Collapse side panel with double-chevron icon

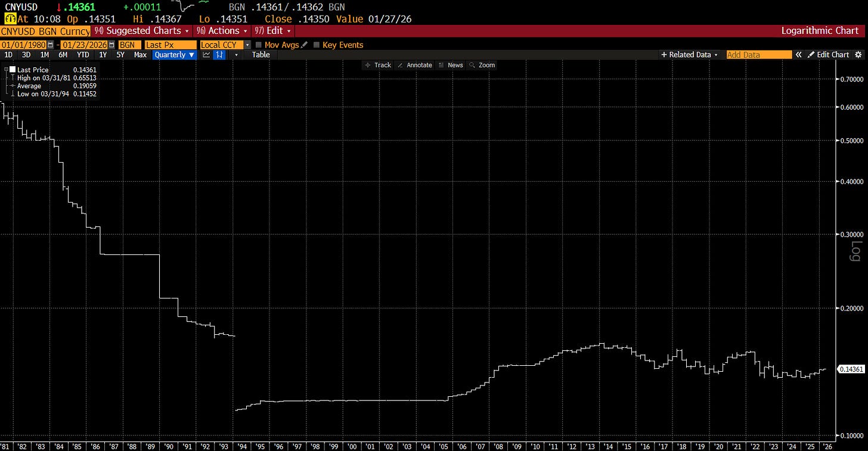pyautogui.click(x=799, y=55)
